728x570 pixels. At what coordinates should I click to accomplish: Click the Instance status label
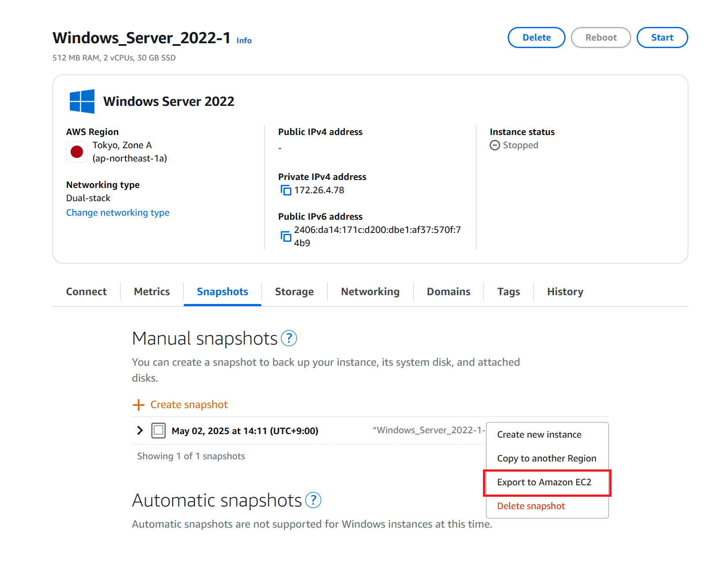click(522, 132)
